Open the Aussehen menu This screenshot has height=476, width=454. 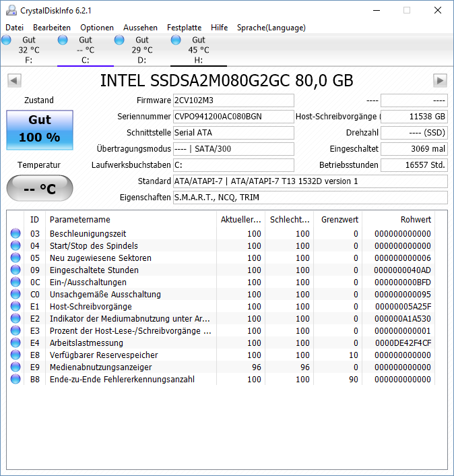coord(140,28)
